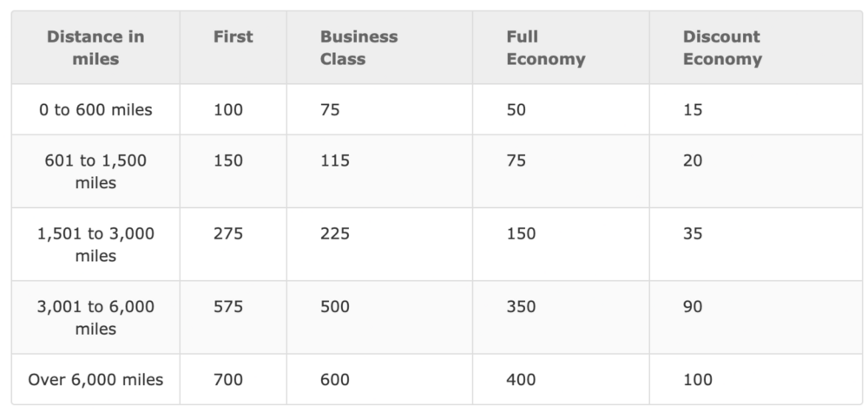
Task: Select the "601 to 1,500 miles" row label
Action: click(95, 172)
